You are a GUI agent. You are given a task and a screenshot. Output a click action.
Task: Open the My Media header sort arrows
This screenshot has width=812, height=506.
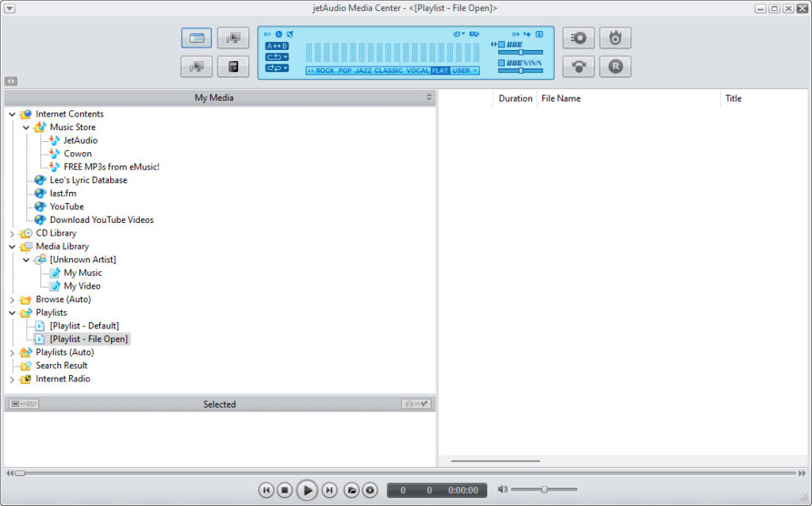(429, 98)
